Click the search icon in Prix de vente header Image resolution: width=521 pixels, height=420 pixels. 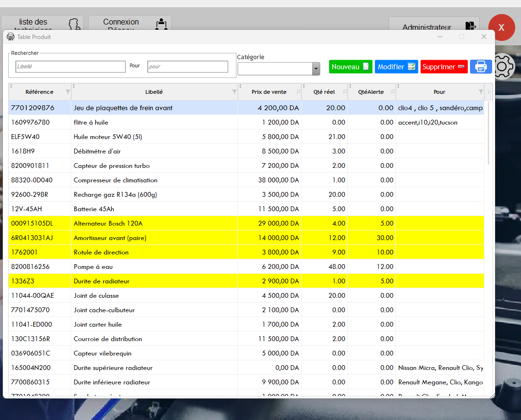(x=298, y=92)
